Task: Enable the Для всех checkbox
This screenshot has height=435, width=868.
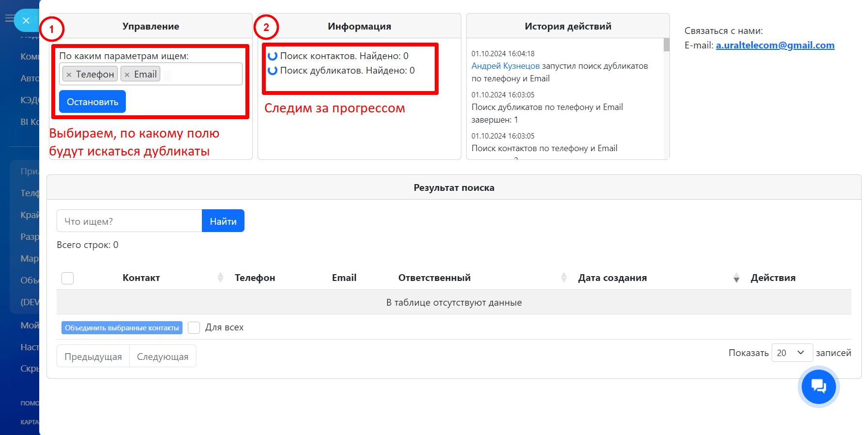Action: (x=194, y=327)
